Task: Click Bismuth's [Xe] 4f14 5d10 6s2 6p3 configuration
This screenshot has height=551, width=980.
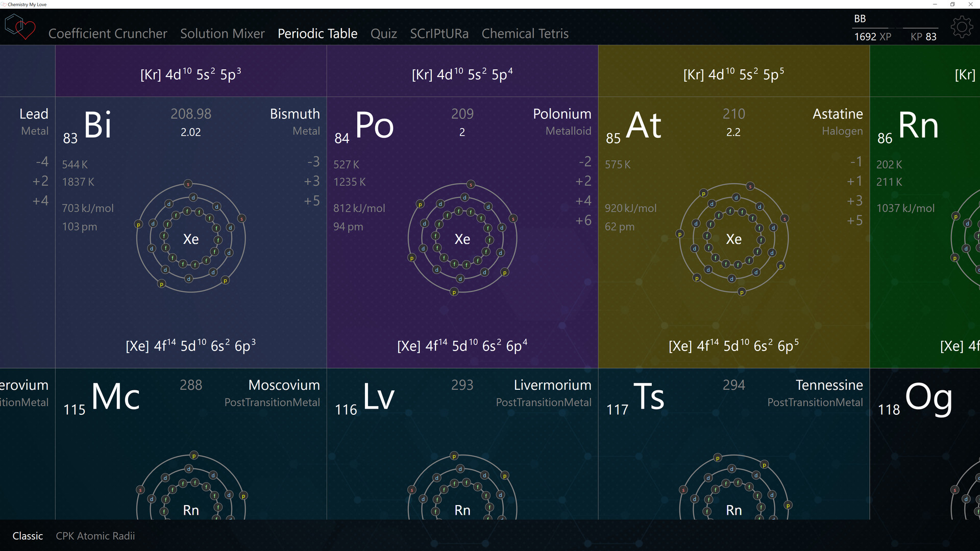Action: tap(191, 345)
